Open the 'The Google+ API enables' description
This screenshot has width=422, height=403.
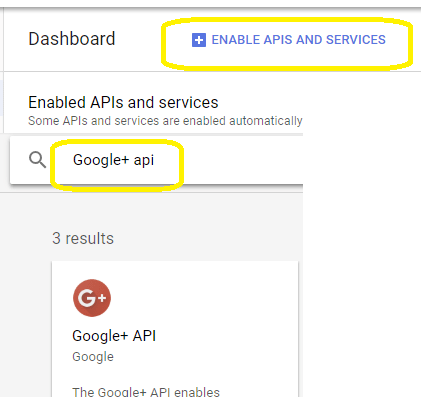coord(146,392)
